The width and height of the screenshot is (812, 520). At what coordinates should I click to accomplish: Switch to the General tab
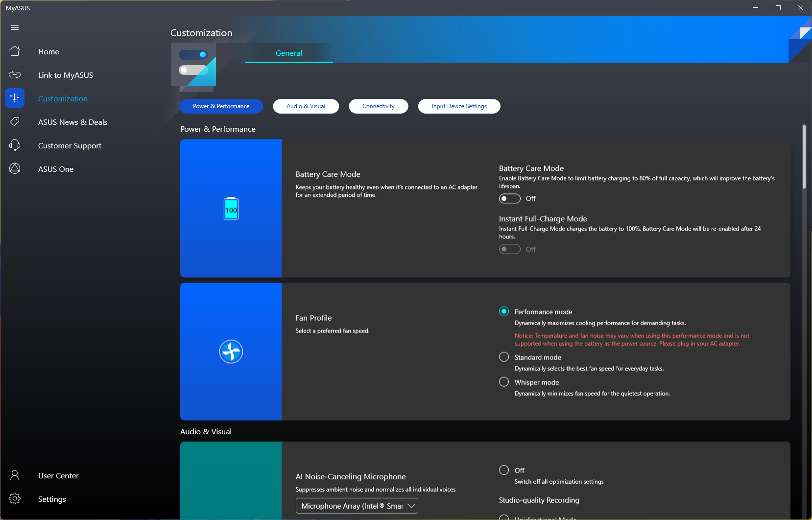point(289,53)
